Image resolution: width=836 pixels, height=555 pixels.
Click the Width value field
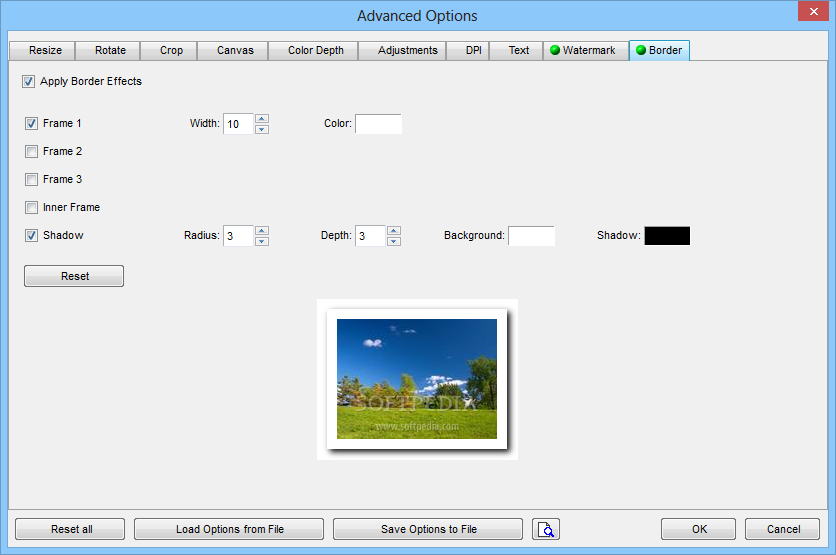point(238,124)
